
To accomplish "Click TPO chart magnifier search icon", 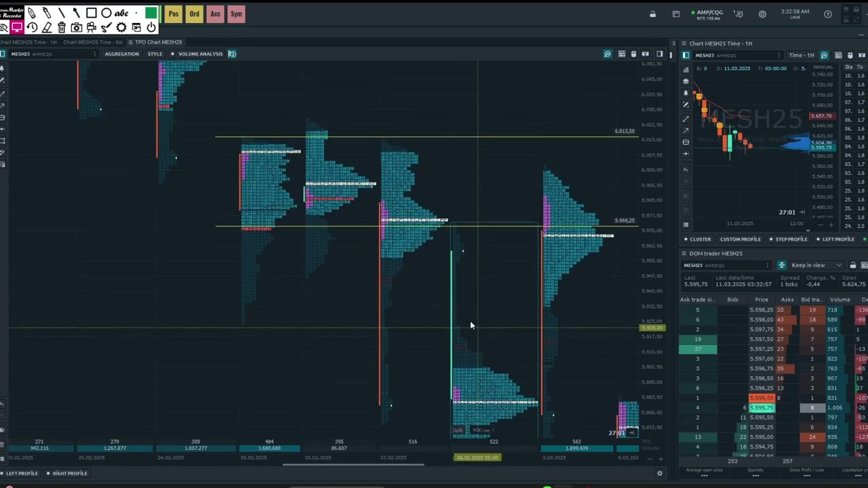I will coord(608,54).
